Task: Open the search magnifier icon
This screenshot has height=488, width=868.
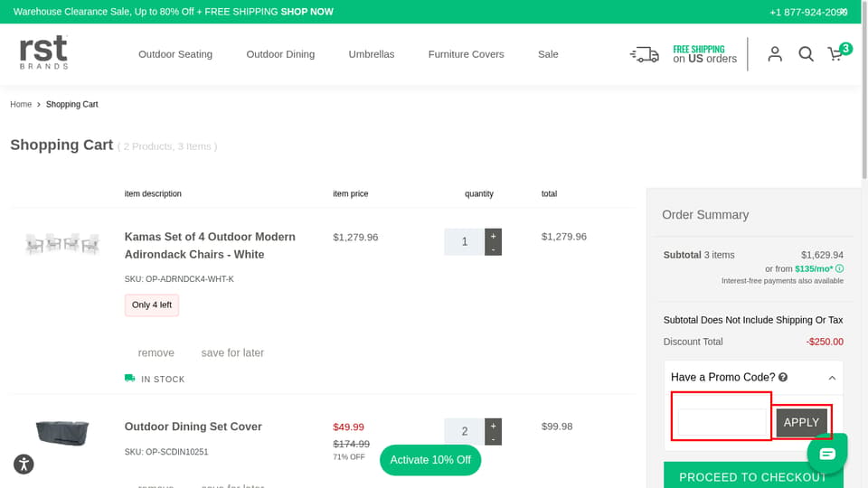Action: pos(806,53)
